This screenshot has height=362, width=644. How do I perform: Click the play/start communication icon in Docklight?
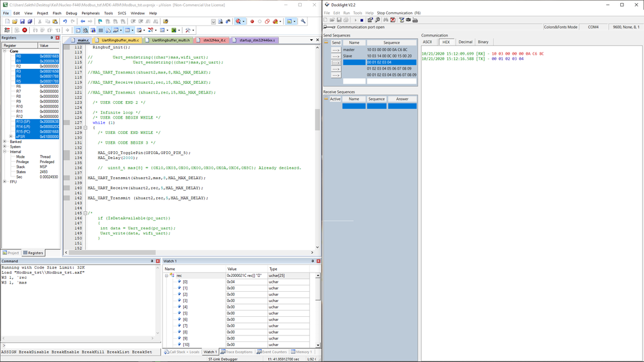[x=355, y=20]
